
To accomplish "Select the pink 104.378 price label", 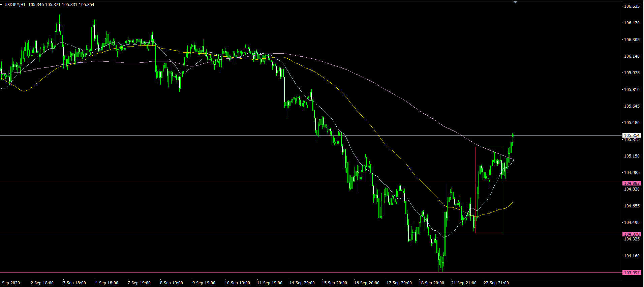I will coord(632,234).
